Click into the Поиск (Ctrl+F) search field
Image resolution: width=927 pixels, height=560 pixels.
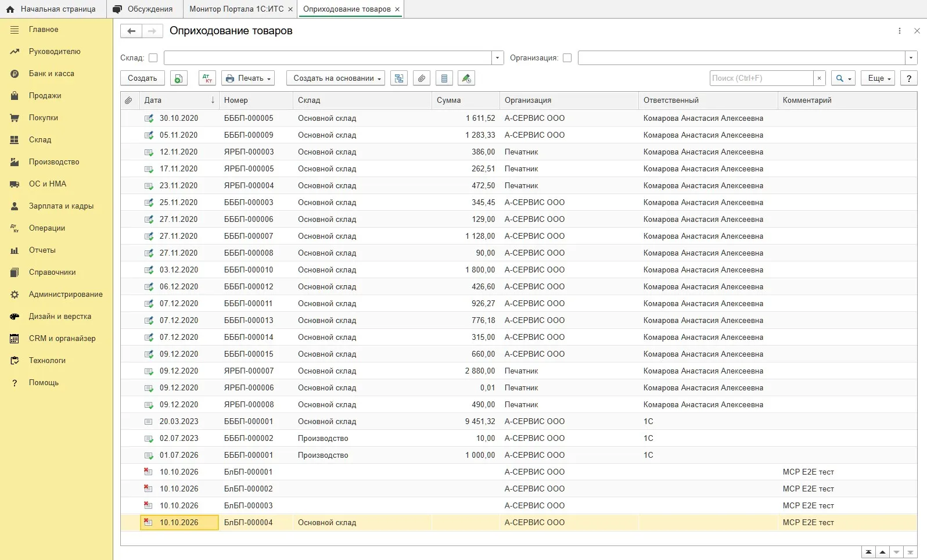pyautogui.click(x=761, y=78)
